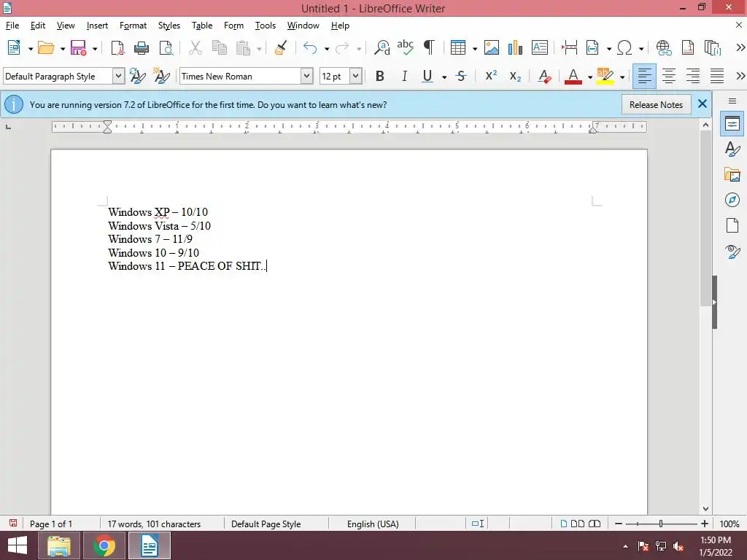Click the Print icon
This screenshot has height=560, width=747.
tap(142, 48)
